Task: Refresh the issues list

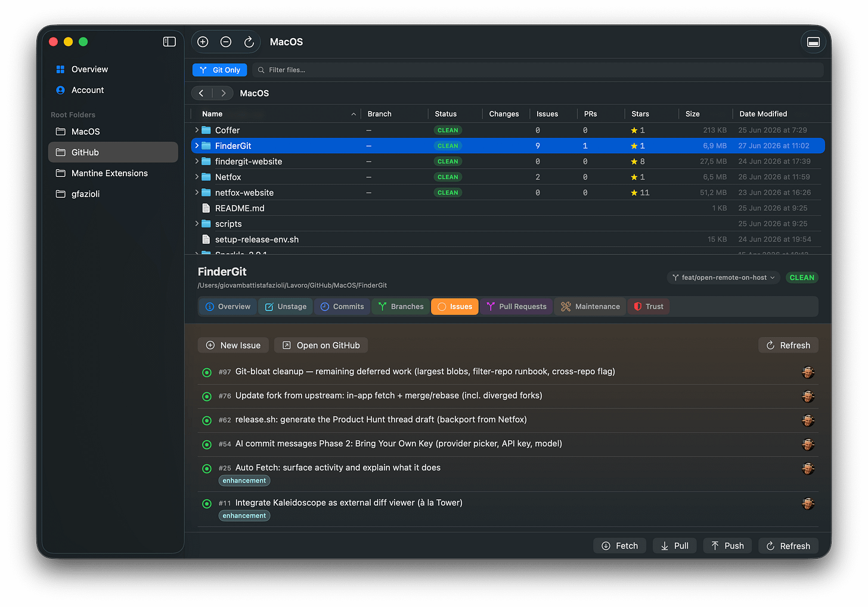Action: 788,345
